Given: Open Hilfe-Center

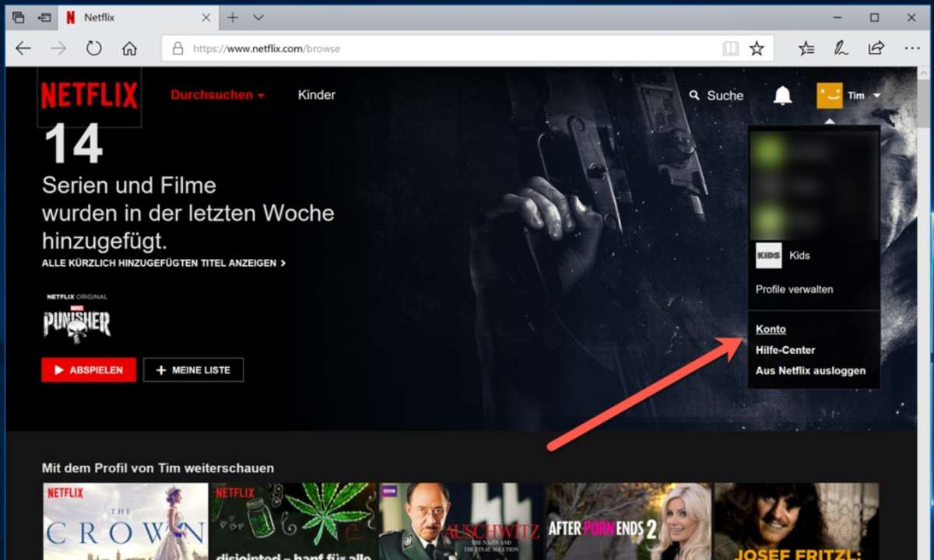Looking at the screenshot, I should coord(785,350).
